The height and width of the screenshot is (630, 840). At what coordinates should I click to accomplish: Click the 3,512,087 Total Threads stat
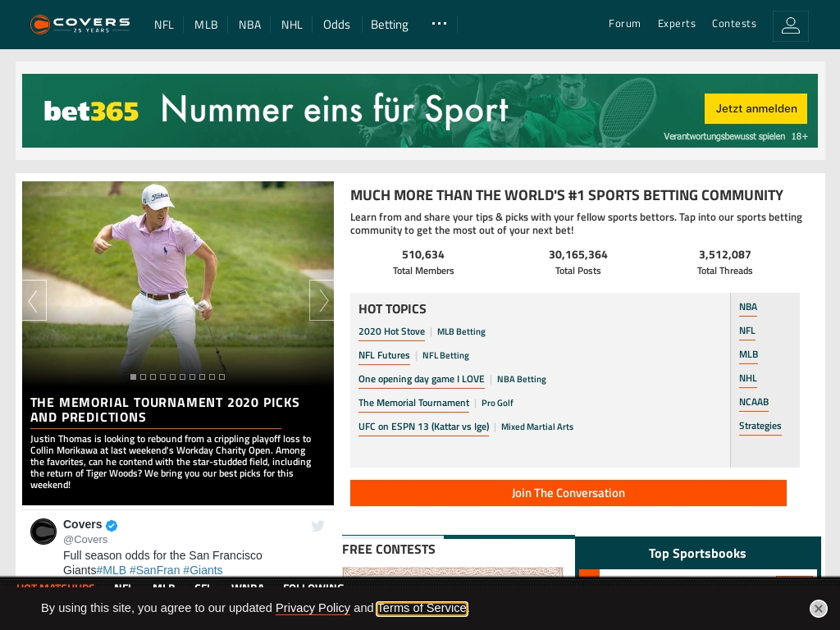(x=724, y=262)
